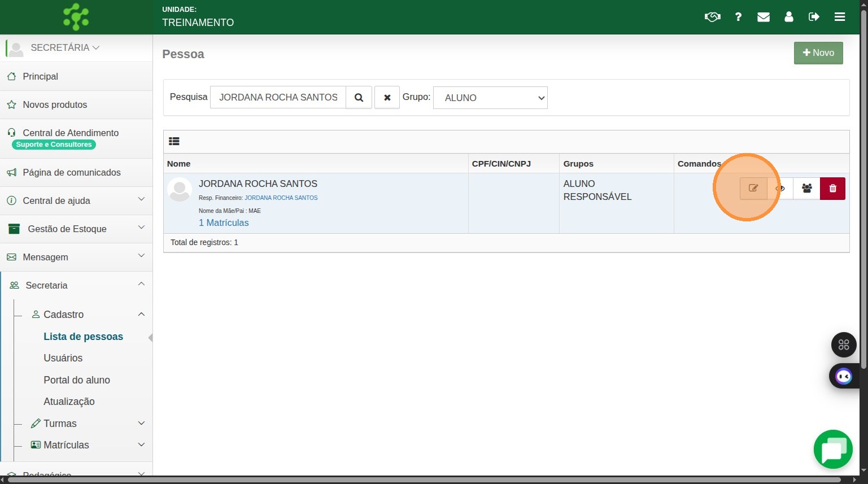Expand the Gestão de Estoque menu
The width and height of the screenshot is (868, 484).
[x=76, y=229]
